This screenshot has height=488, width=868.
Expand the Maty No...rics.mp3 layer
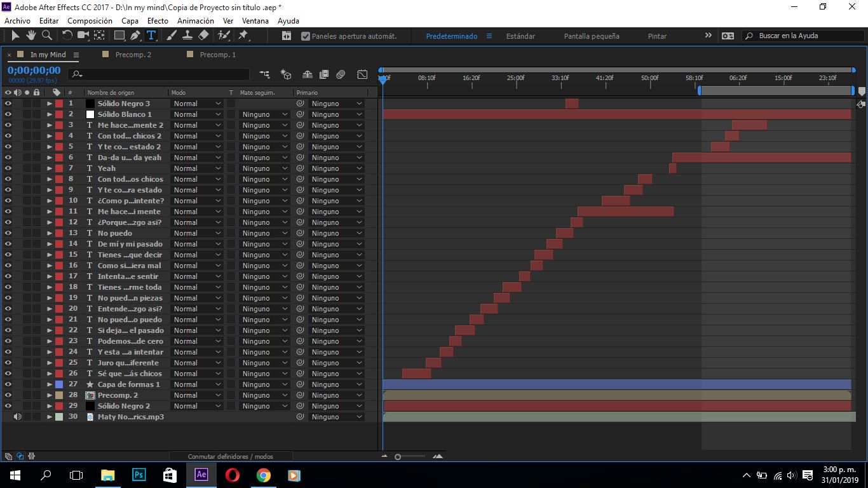coord(49,416)
